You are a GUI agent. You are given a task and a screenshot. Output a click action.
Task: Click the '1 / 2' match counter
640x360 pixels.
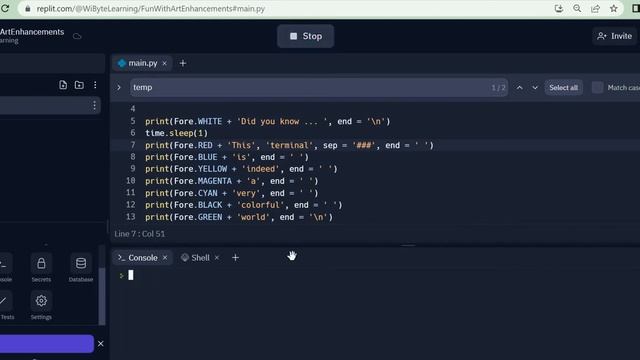[x=498, y=87]
